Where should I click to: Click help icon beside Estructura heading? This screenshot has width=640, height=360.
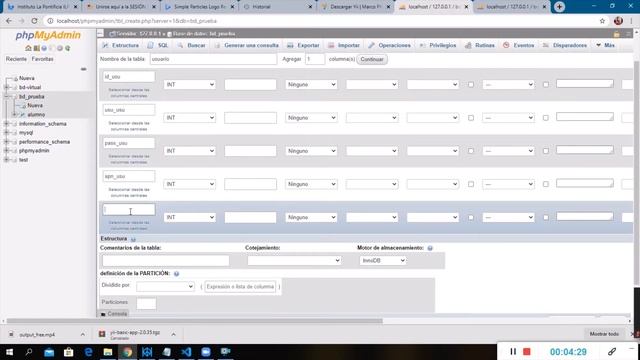pyautogui.click(x=133, y=239)
